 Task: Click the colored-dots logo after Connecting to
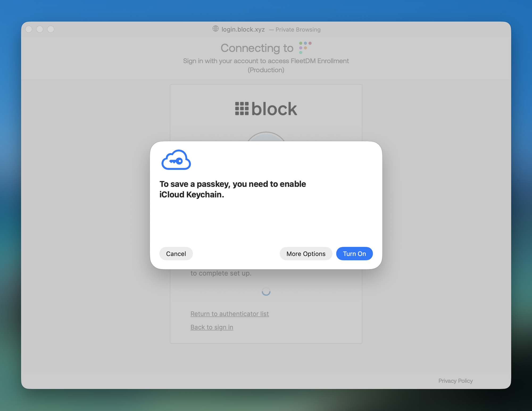(x=305, y=48)
